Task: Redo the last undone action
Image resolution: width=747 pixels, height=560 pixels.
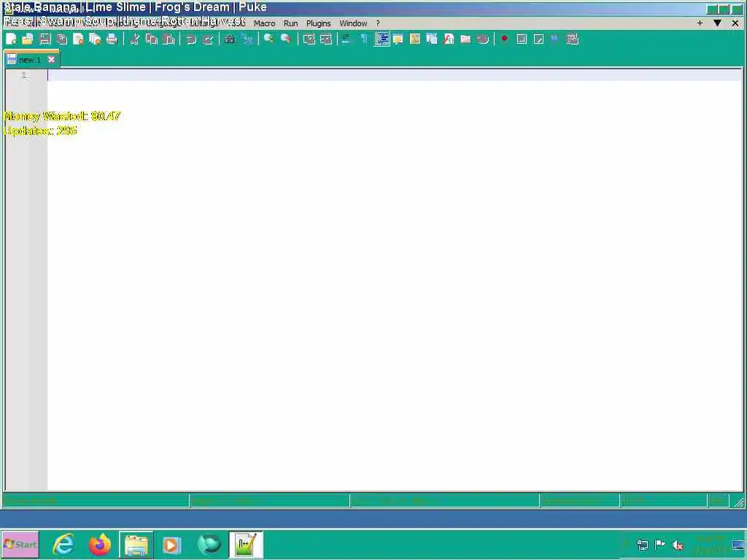Action: pos(208,39)
